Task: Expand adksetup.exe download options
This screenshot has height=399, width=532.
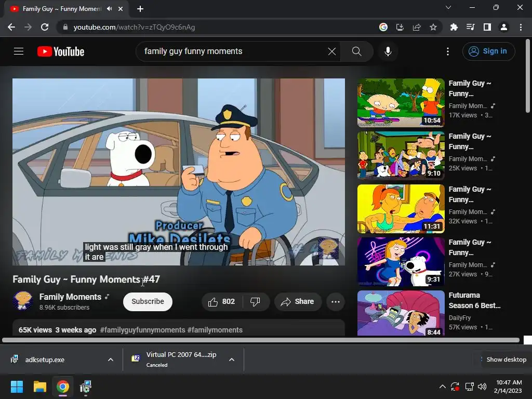Action: pyautogui.click(x=110, y=360)
